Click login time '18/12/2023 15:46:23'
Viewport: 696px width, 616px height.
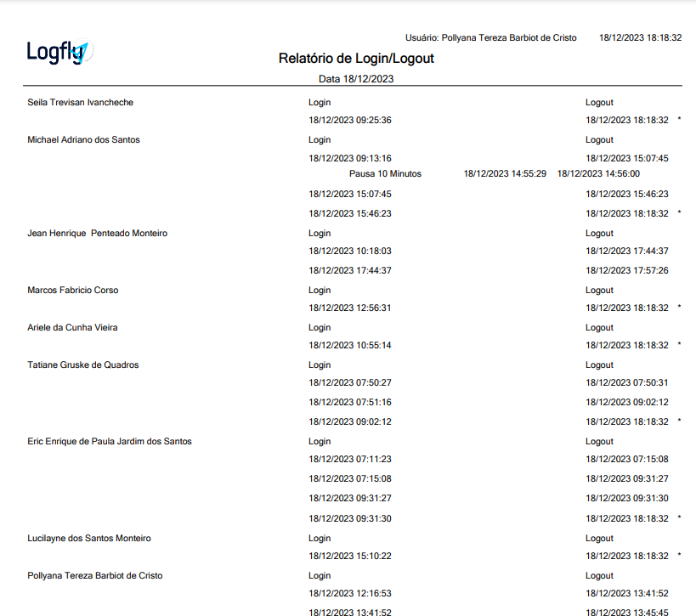350,213
